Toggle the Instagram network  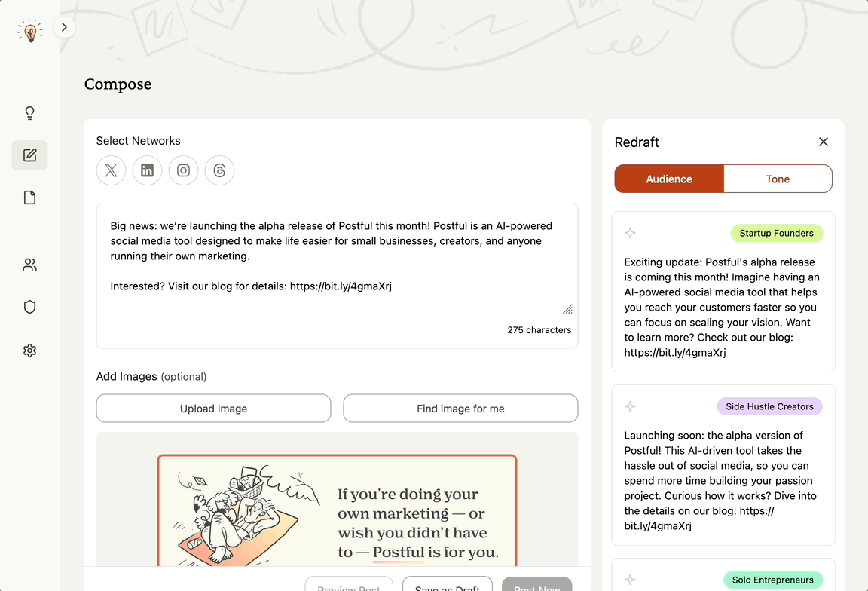(x=183, y=170)
